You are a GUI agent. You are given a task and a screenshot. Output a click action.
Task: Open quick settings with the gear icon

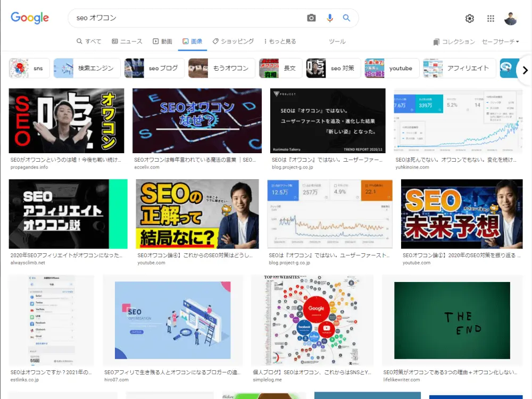[469, 18]
